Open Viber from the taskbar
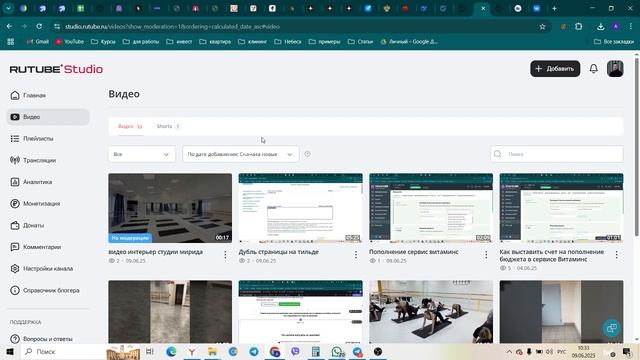This screenshot has width=640, height=360. click(x=295, y=351)
